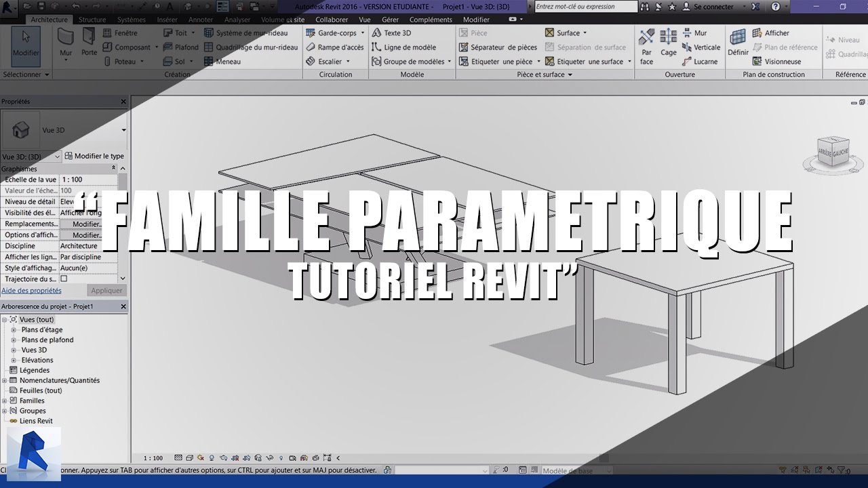Open the Gérer ribbon tab
Image resolution: width=868 pixels, height=488 pixels.
(390, 20)
